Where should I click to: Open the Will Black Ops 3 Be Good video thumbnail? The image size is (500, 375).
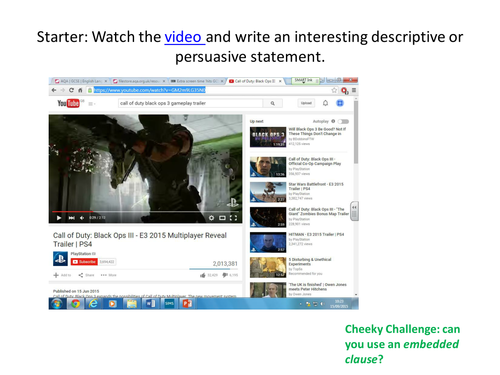(268, 137)
